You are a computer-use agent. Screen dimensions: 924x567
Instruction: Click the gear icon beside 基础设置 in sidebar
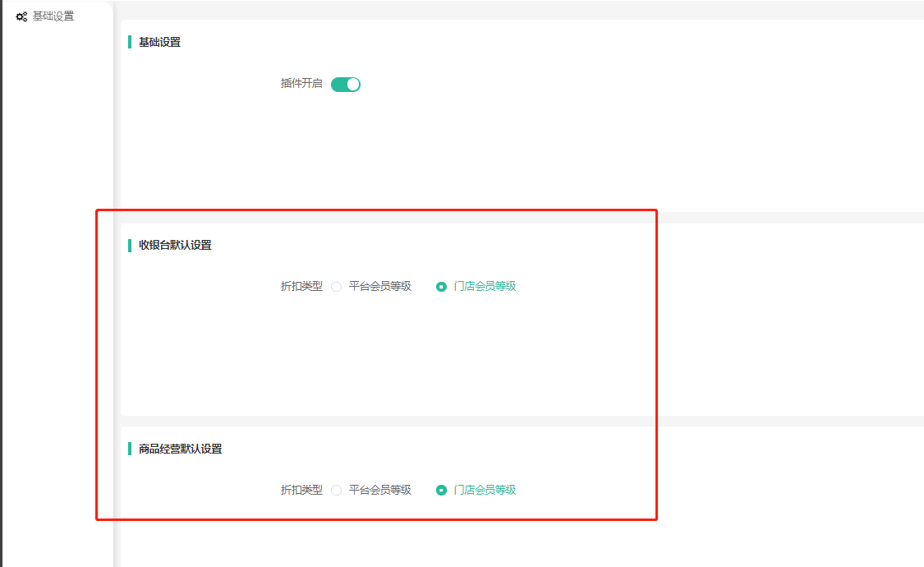tap(21, 16)
